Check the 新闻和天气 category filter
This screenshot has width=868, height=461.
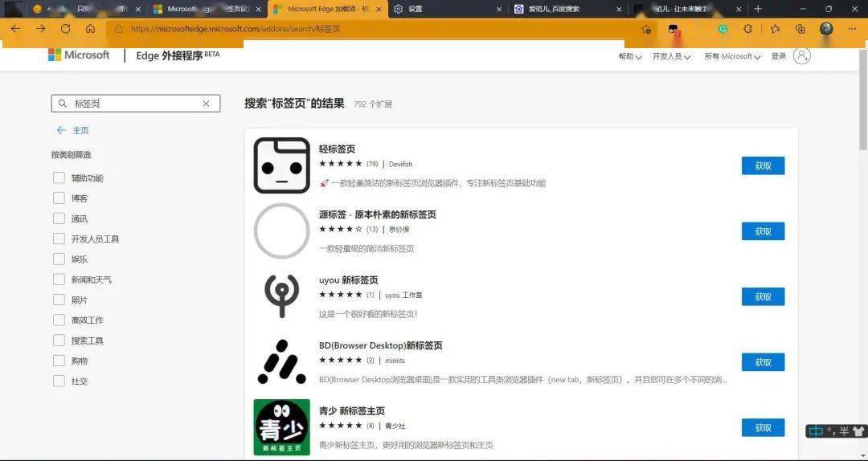coord(59,279)
